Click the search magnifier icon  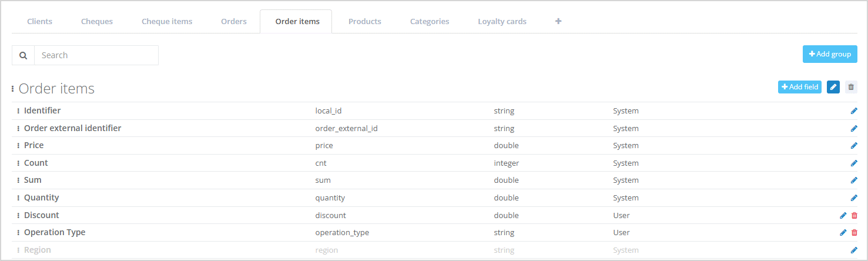[24, 55]
